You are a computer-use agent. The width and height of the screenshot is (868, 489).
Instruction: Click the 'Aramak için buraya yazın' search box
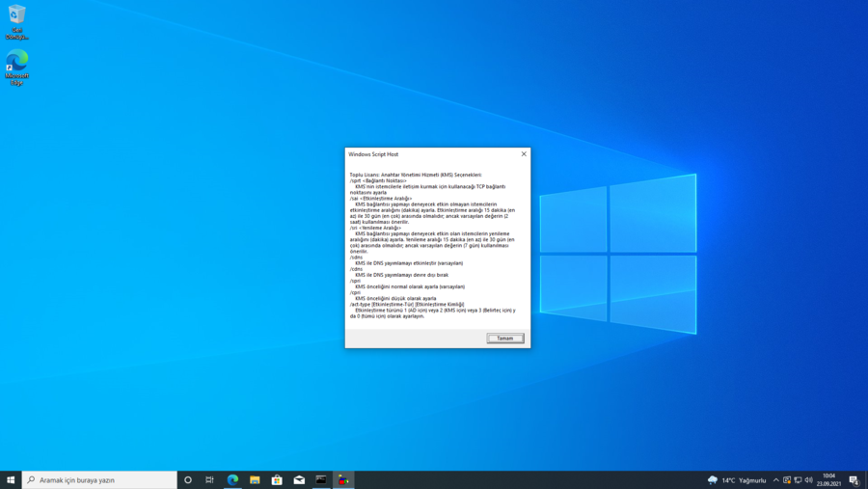tap(99, 479)
